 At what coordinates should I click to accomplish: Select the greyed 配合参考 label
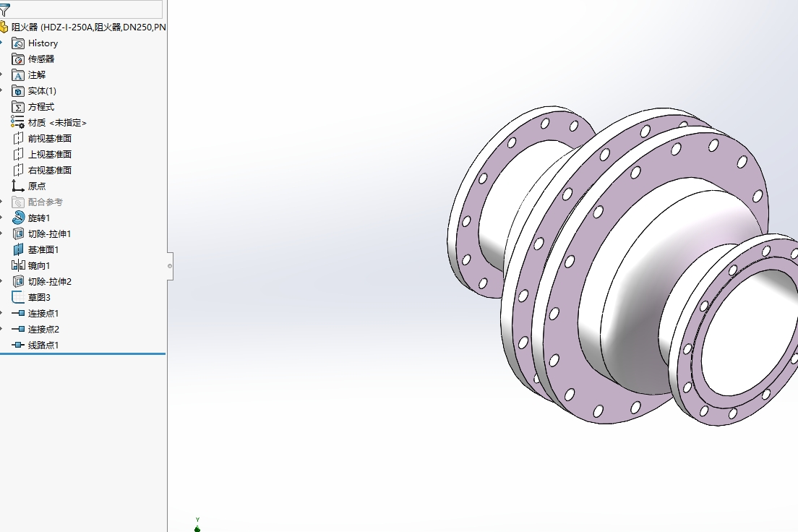point(46,202)
